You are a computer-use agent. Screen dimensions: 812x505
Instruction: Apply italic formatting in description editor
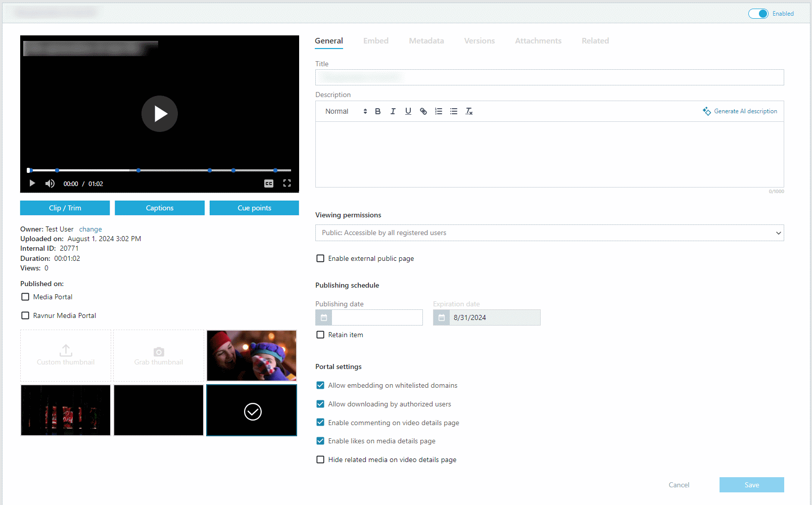point(393,111)
